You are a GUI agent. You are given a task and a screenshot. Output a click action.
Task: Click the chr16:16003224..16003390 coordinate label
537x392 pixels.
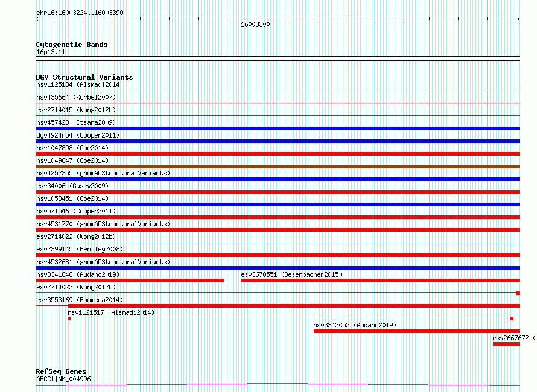click(x=80, y=13)
